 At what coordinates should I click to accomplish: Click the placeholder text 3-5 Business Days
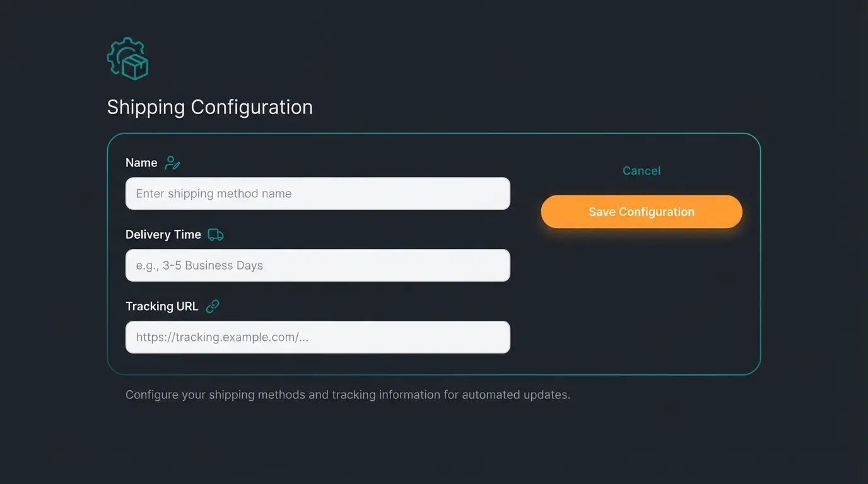click(199, 265)
